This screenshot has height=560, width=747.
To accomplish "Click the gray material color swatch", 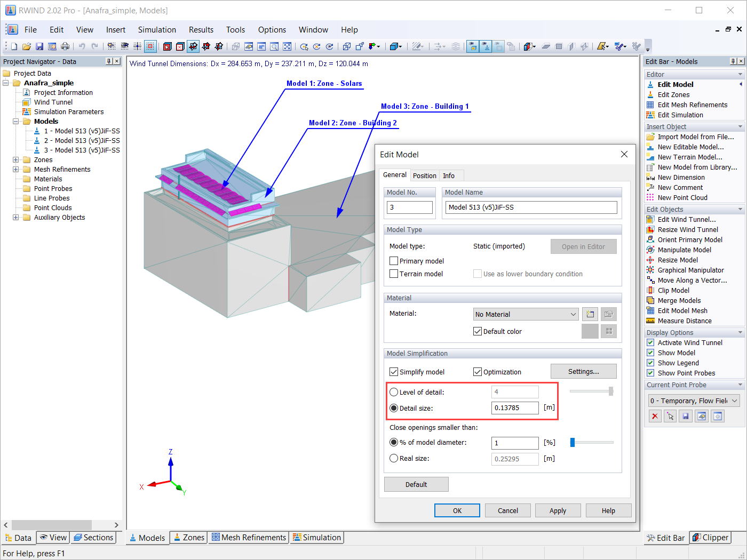I will pos(590,331).
